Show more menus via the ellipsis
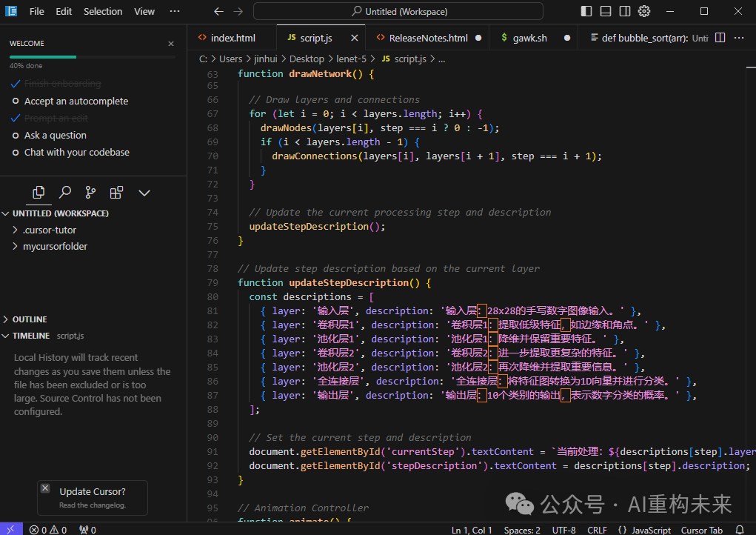 point(175,11)
